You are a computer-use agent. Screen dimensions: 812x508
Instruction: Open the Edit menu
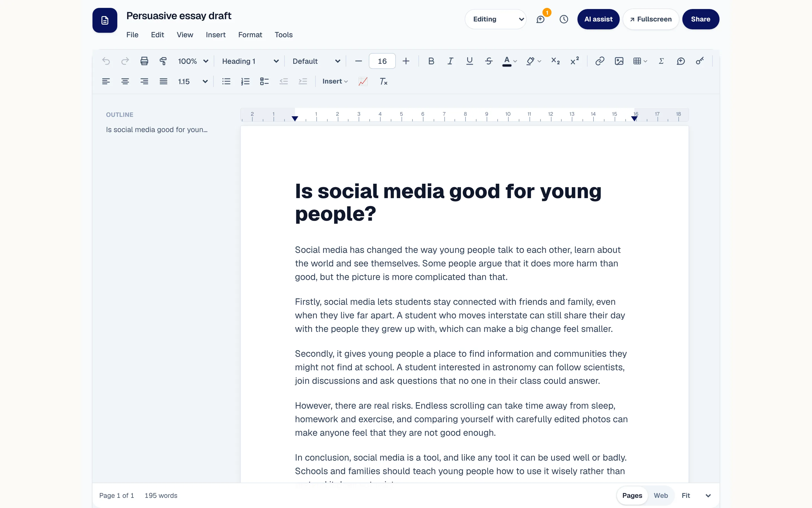click(157, 35)
